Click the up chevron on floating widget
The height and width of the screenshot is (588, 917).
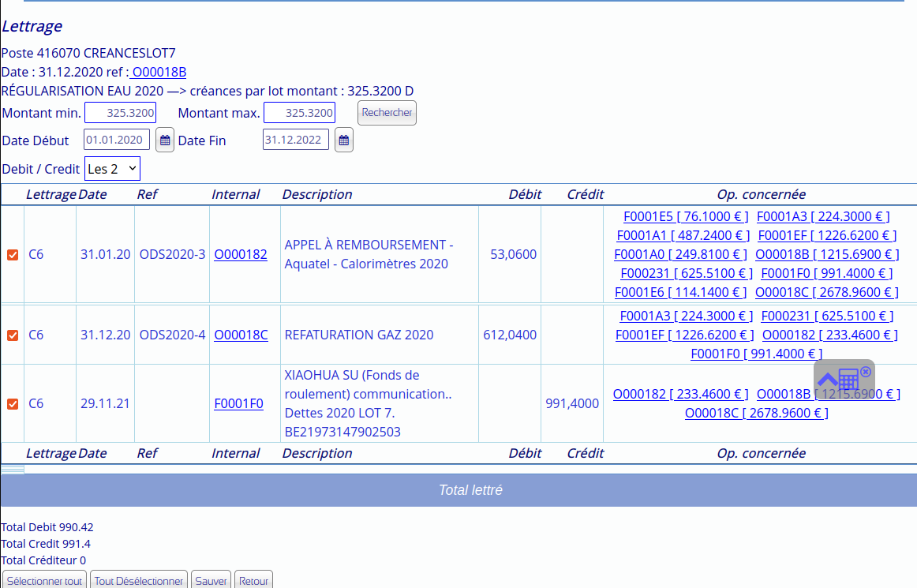click(x=827, y=380)
